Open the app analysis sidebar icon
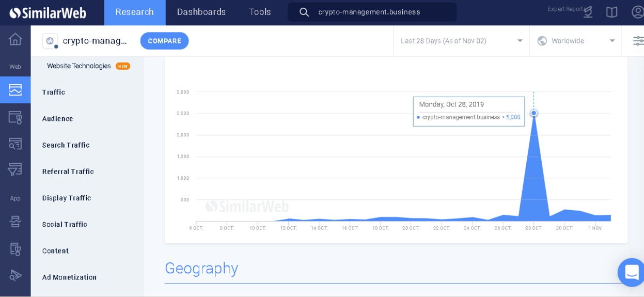The image size is (644, 297). pos(15,222)
